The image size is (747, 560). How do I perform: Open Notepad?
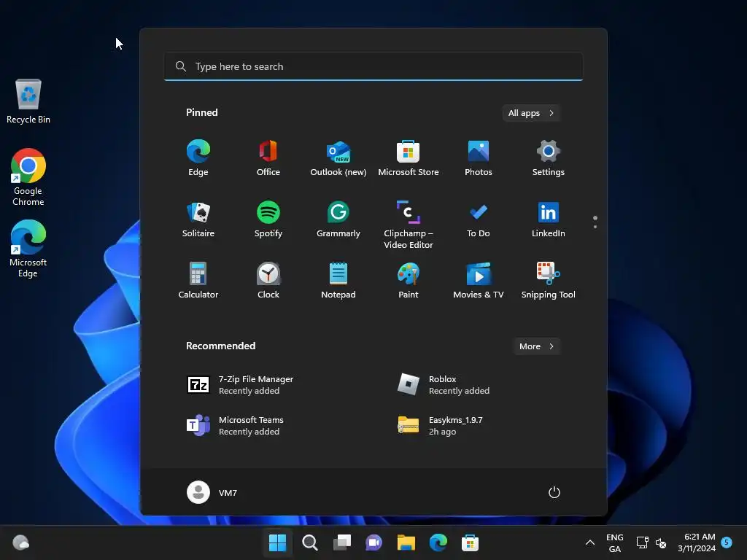pos(338,281)
